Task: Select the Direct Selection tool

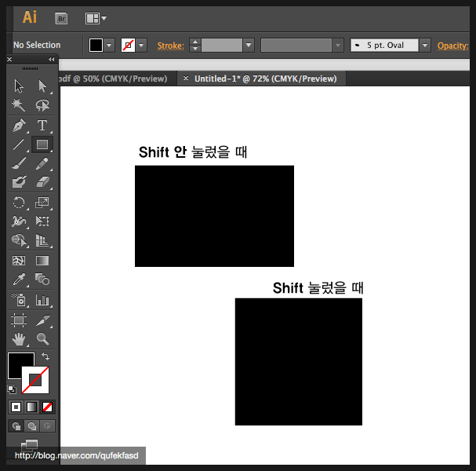Action: pos(42,86)
